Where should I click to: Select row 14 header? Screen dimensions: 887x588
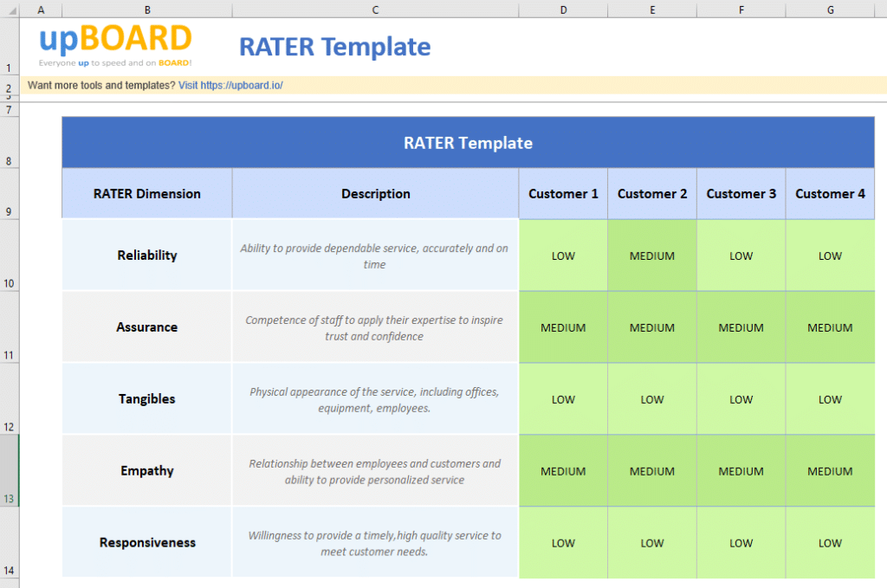point(9,542)
